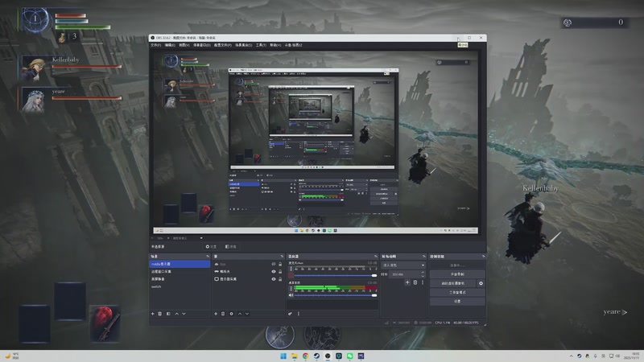Delete selected scene using trash icon in Scenes panel

160,314
